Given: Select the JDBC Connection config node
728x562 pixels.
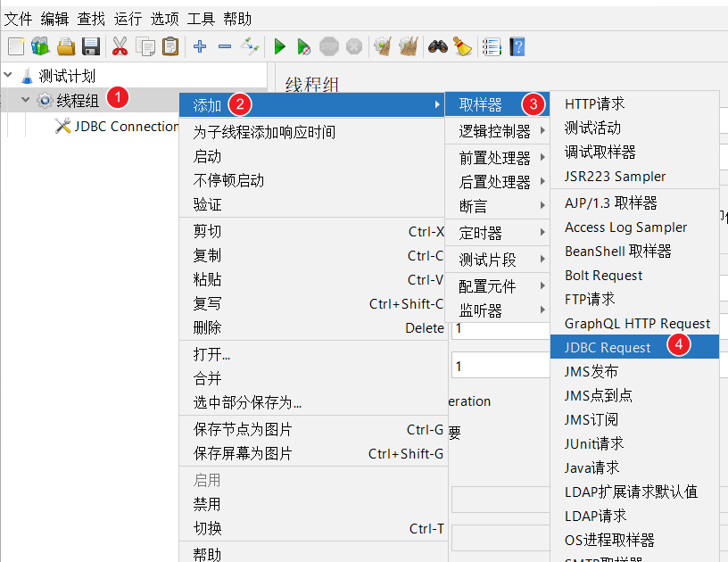Looking at the screenshot, I should [x=116, y=127].
